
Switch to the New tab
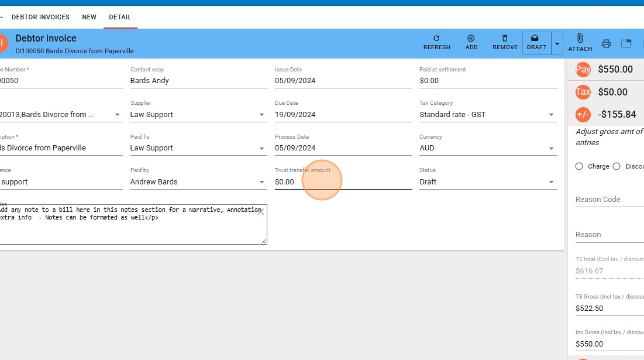coord(89,17)
